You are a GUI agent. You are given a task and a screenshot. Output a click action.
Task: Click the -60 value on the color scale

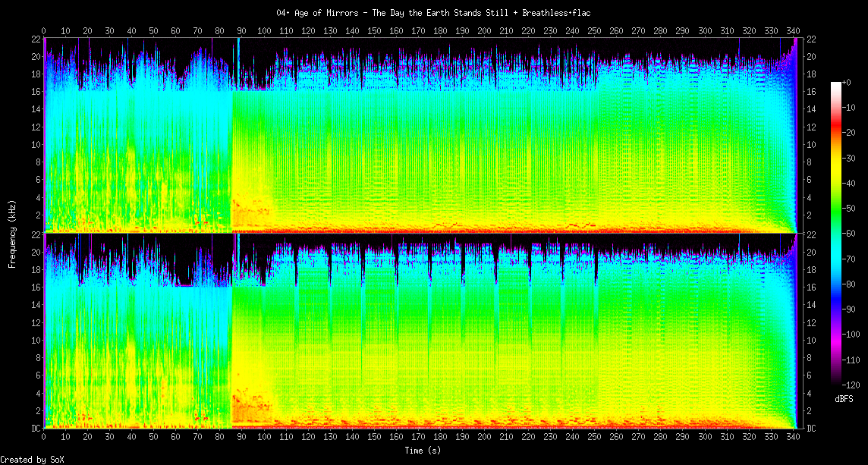coord(851,233)
